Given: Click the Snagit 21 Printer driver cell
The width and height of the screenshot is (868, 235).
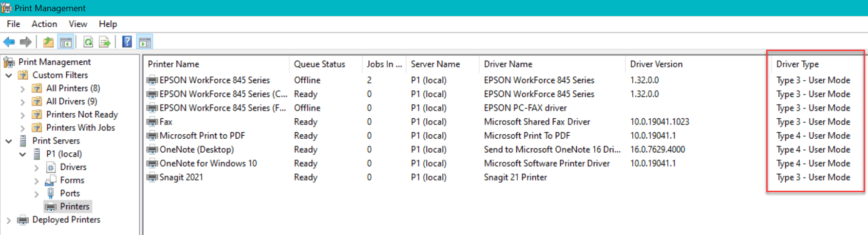Looking at the screenshot, I should pyautogui.click(x=515, y=178).
